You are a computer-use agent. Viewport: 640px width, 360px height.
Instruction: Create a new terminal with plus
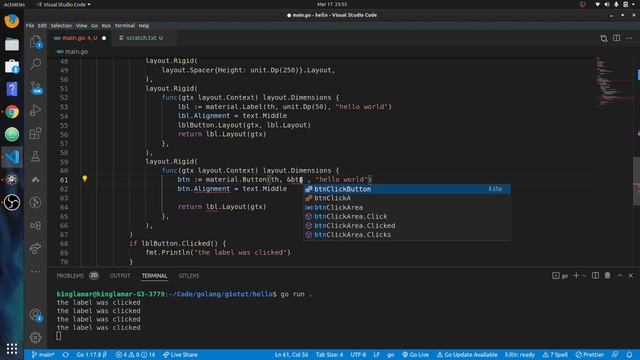pos(576,276)
